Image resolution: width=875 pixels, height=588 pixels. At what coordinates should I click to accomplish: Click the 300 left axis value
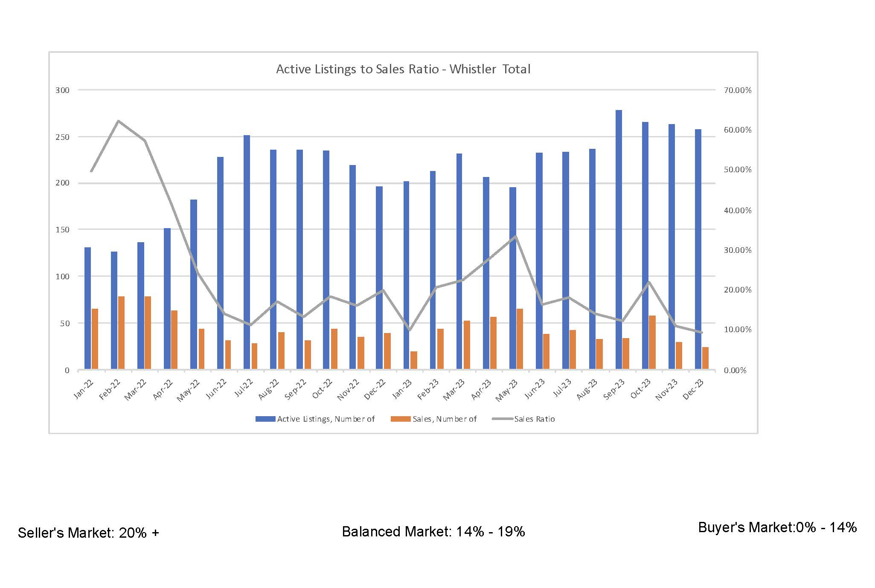[62, 90]
